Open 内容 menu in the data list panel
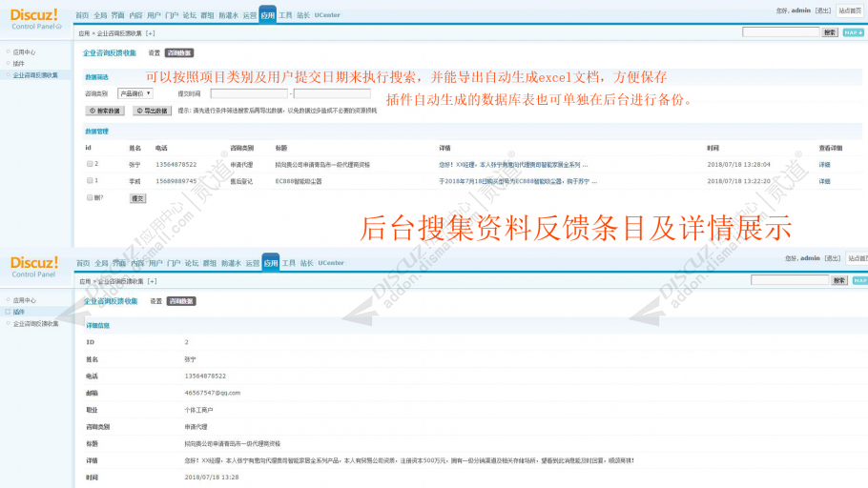The width and height of the screenshot is (868, 488). pyautogui.click(x=135, y=15)
